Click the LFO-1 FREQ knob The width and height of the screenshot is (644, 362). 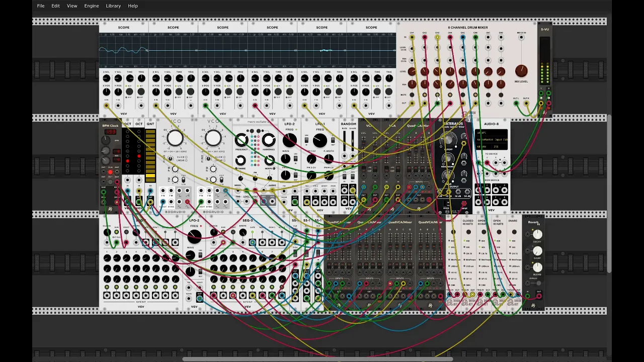(x=320, y=140)
